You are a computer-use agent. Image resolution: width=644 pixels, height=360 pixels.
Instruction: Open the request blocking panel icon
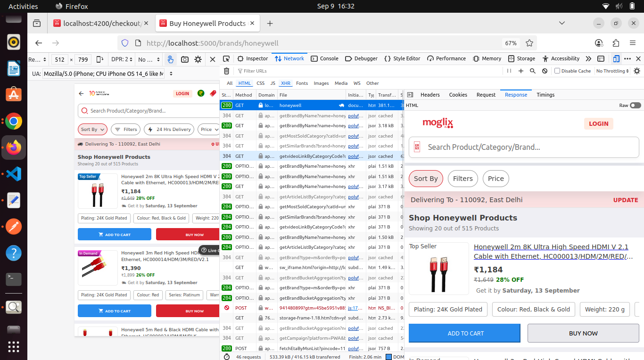click(x=545, y=71)
